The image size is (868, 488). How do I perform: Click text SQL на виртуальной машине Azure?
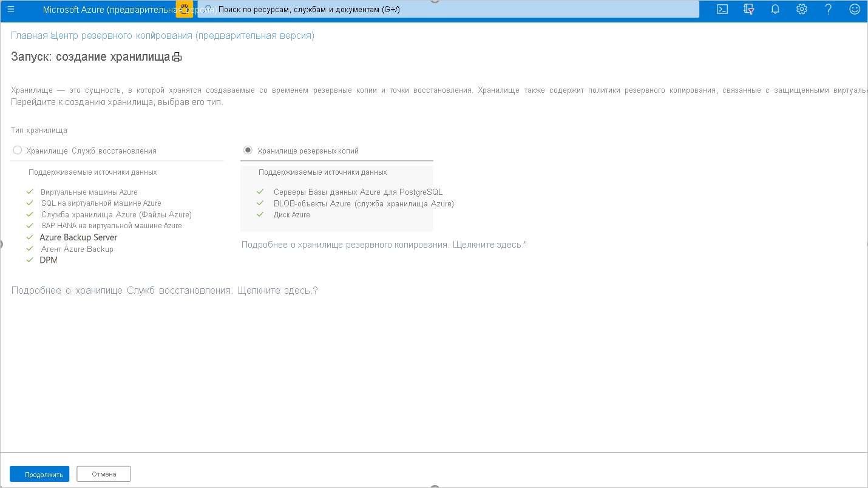101,203
